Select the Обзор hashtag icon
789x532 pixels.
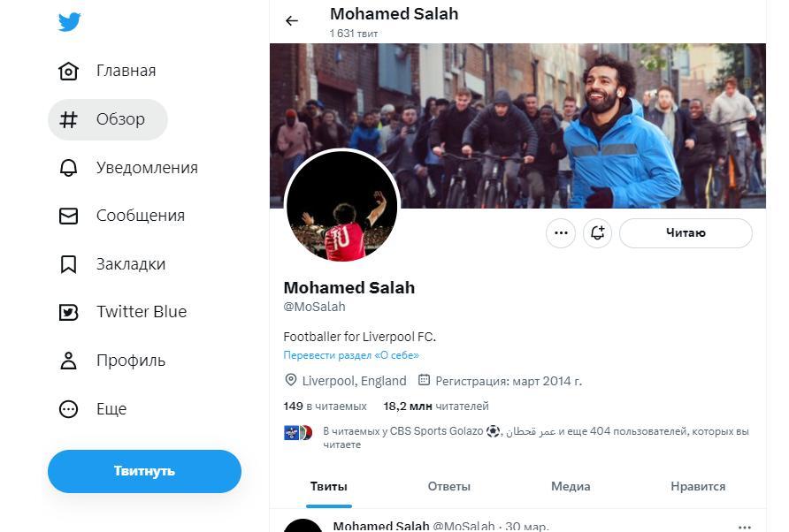(68, 119)
